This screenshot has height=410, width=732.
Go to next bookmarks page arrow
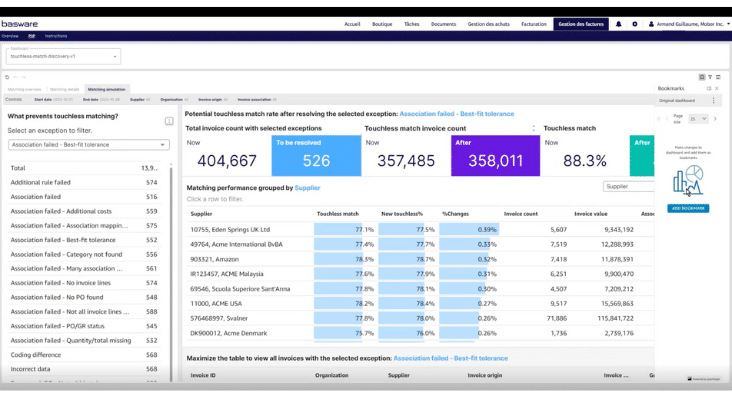716,118
